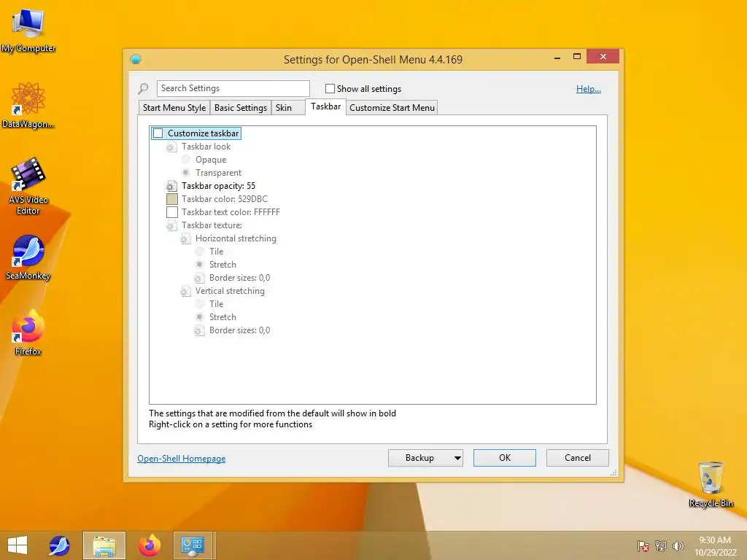Click the Cancel button

click(x=578, y=458)
